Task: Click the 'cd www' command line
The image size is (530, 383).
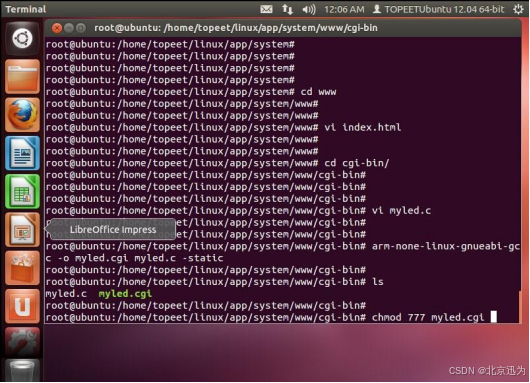Action: 191,92
